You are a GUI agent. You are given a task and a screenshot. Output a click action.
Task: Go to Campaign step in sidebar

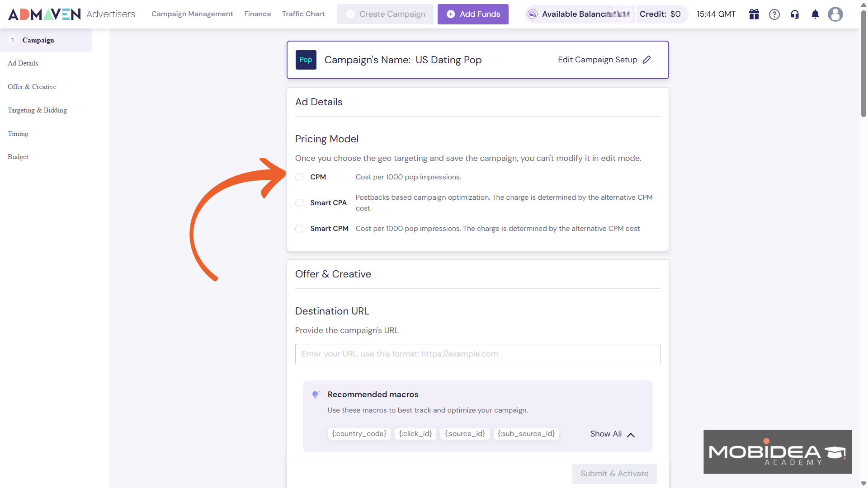46,40
